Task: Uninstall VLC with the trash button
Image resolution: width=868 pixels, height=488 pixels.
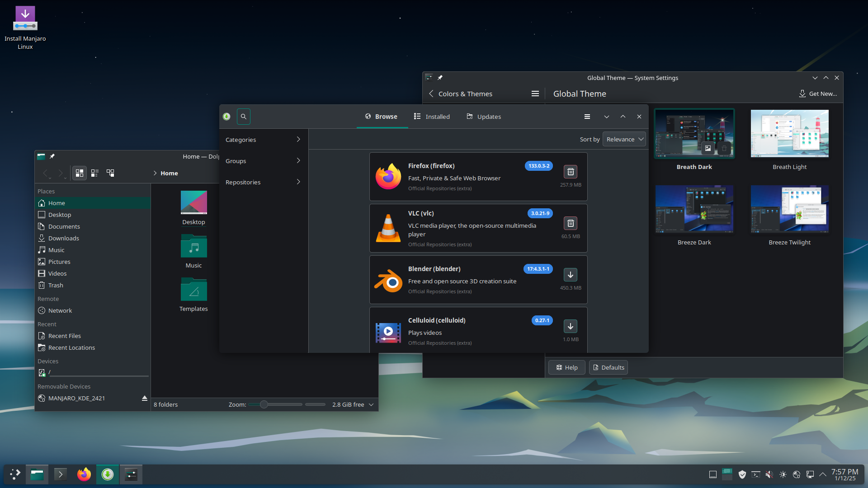Action: [571, 223]
